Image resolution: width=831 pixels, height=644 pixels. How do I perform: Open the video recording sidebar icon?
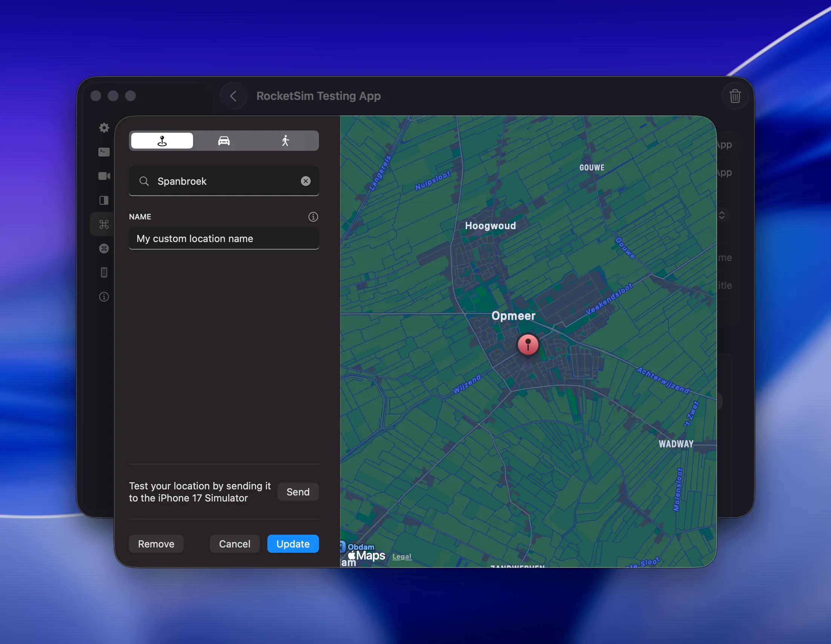tap(104, 176)
